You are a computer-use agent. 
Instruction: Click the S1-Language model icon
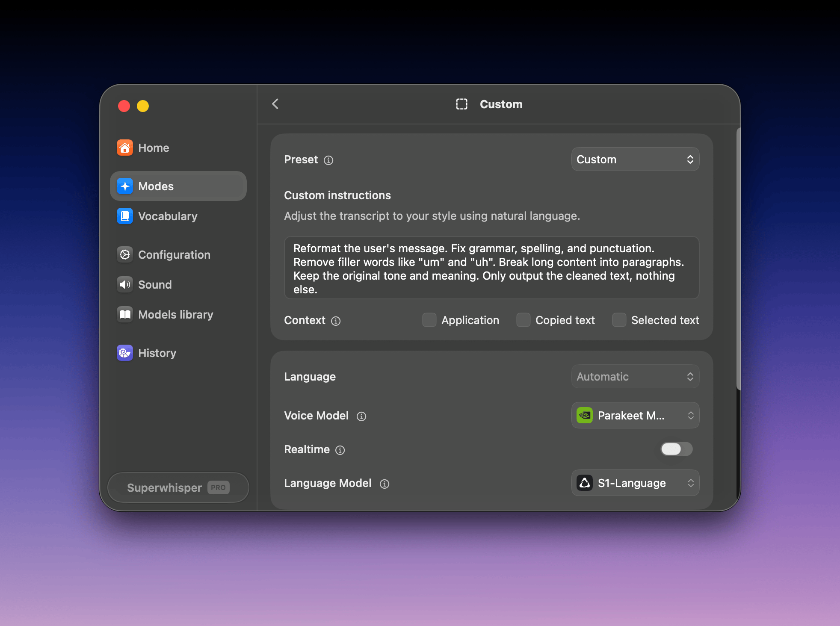[585, 483]
